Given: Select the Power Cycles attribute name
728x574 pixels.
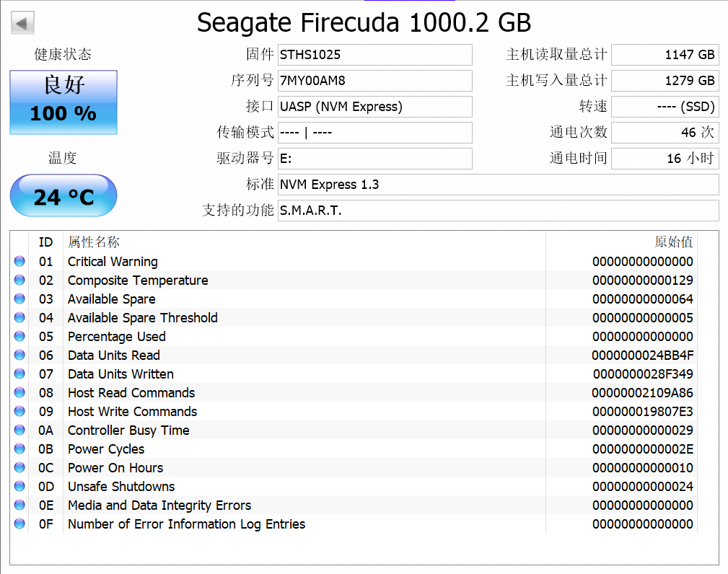Looking at the screenshot, I should 106,449.
